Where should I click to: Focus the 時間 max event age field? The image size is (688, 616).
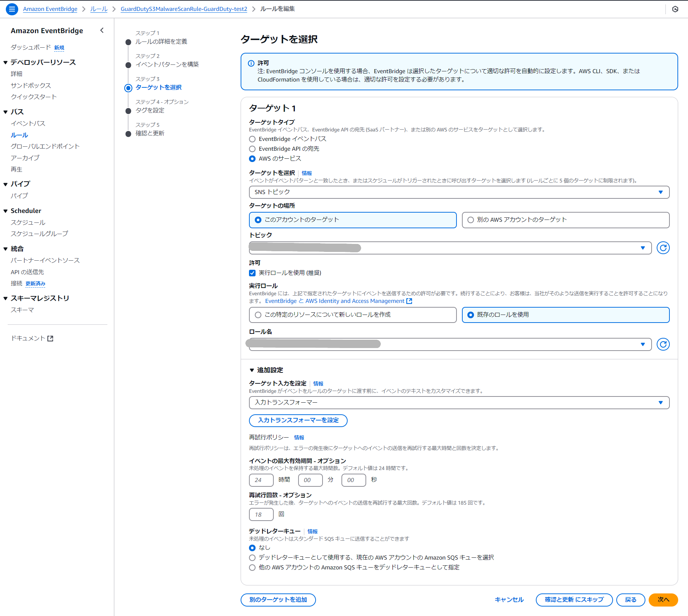[x=261, y=480]
